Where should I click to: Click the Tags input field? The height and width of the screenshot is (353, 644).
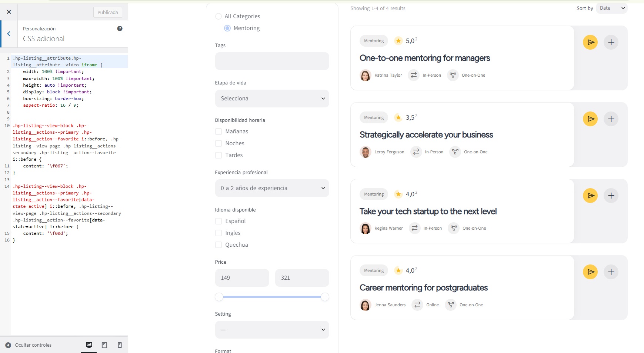[x=272, y=61]
